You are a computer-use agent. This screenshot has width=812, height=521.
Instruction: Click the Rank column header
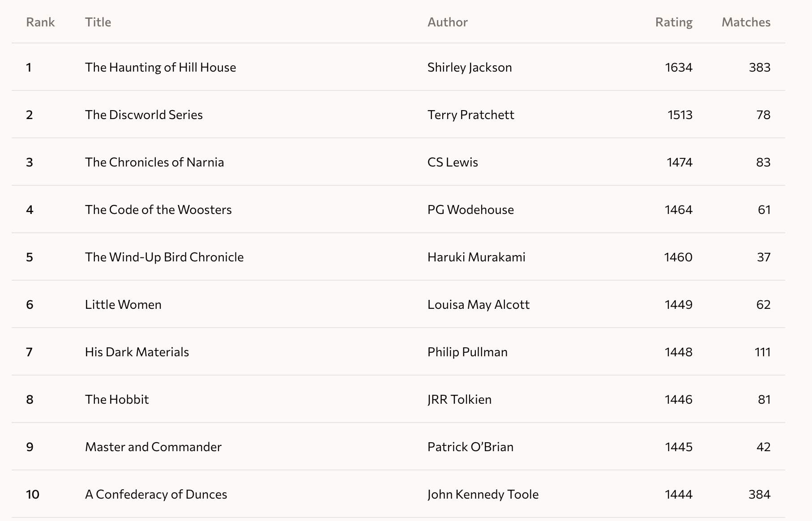click(40, 22)
